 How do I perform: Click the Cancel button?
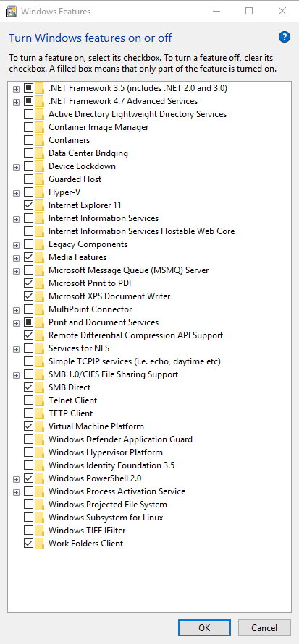click(265, 627)
